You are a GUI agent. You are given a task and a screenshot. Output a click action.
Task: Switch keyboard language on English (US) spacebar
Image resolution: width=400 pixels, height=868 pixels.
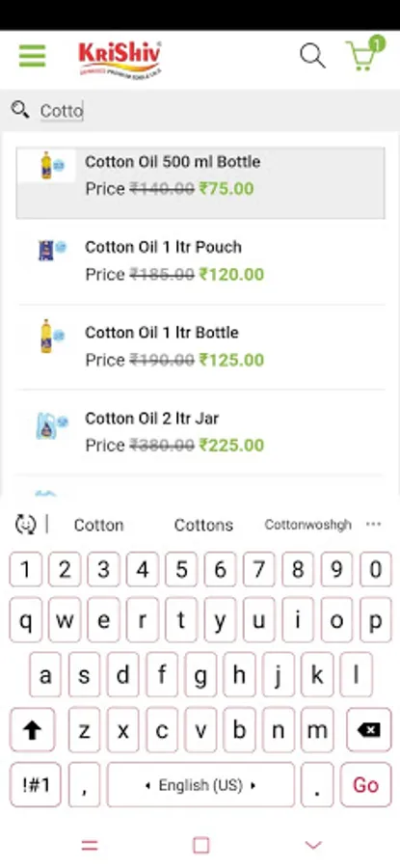200,784
